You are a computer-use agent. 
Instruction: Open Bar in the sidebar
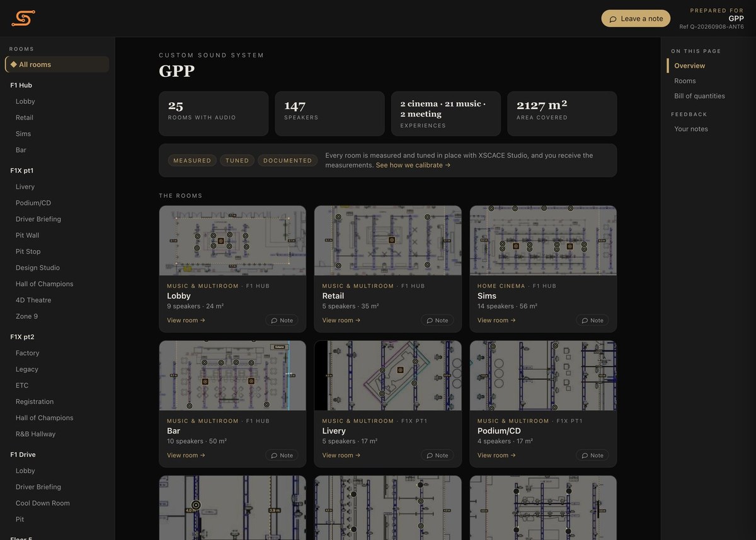(x=21, y=150)
